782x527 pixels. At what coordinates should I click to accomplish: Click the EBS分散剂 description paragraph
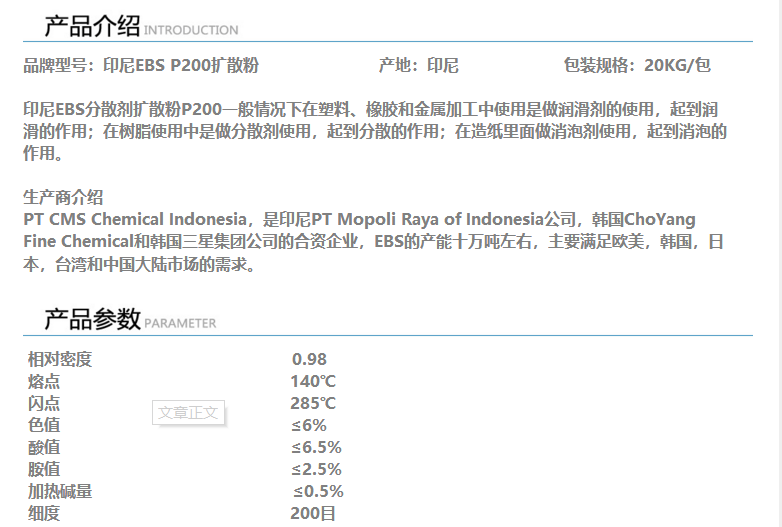coord(374,131)
